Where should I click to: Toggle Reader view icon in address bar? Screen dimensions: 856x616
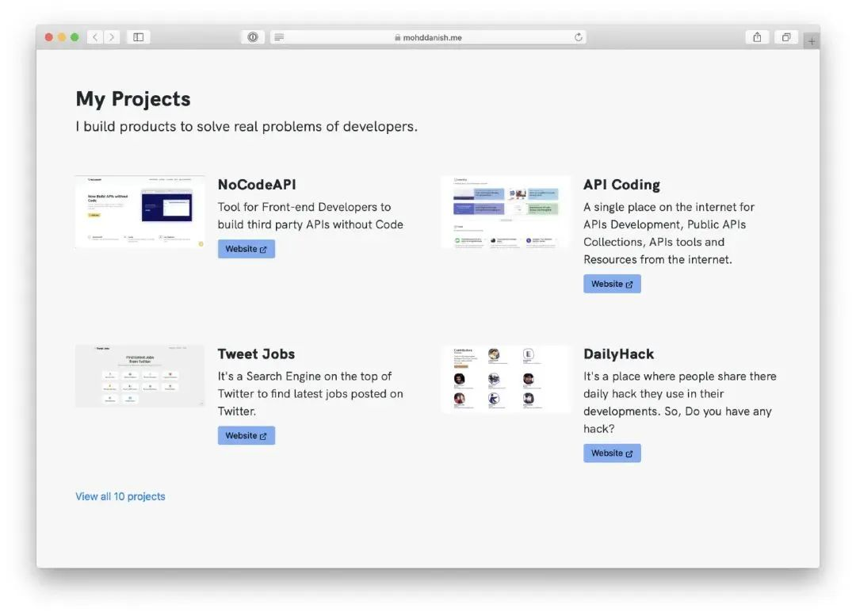pos(279,37)
